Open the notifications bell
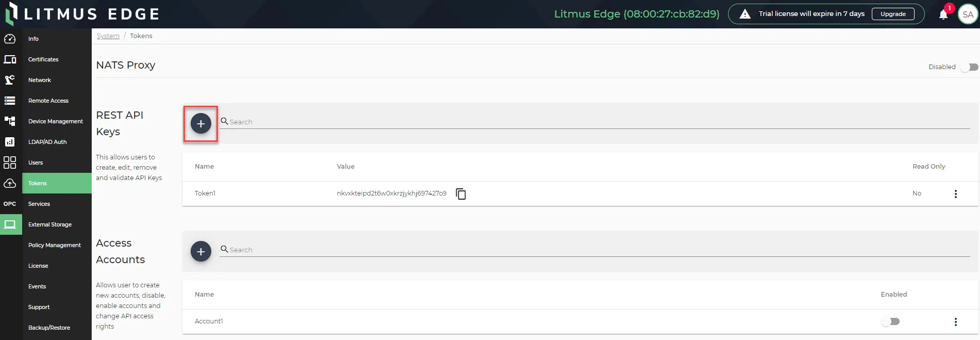This screenshot has width=980, height=340. coord(943,14)
